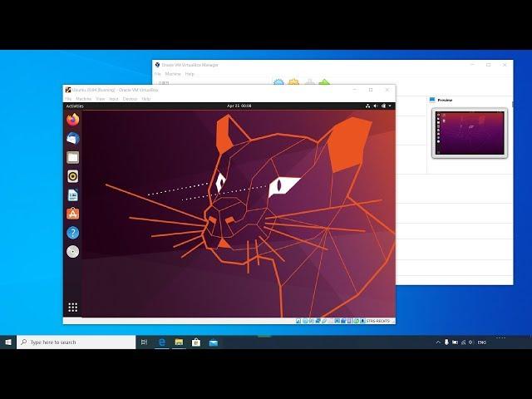
Task: Open Microsoft Store from the taskbar
Action: (196, 342)
